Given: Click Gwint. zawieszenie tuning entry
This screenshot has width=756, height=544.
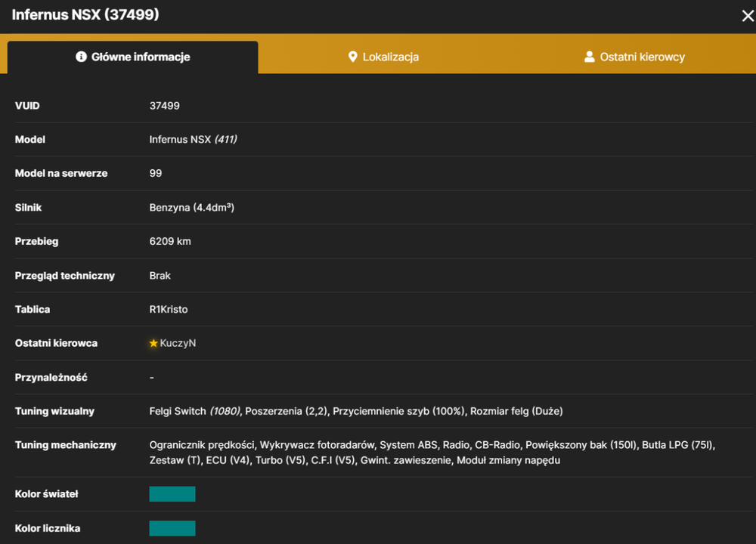Looking at the screenshot, I should click(405, 460).
